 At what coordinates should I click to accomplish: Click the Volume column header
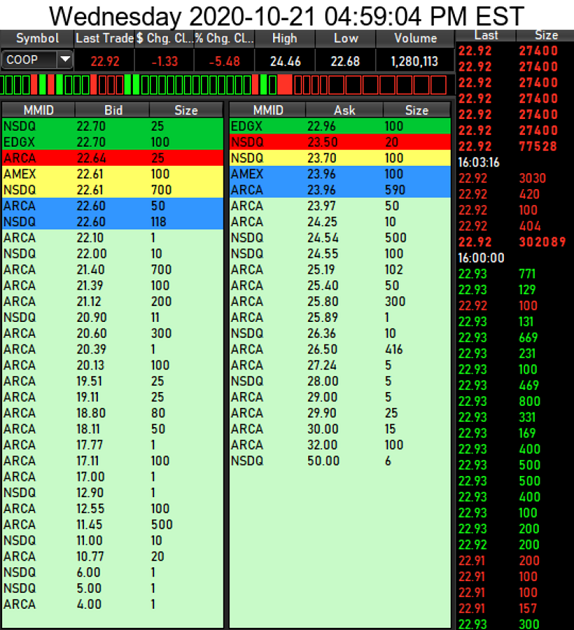(x=415, y=39)
